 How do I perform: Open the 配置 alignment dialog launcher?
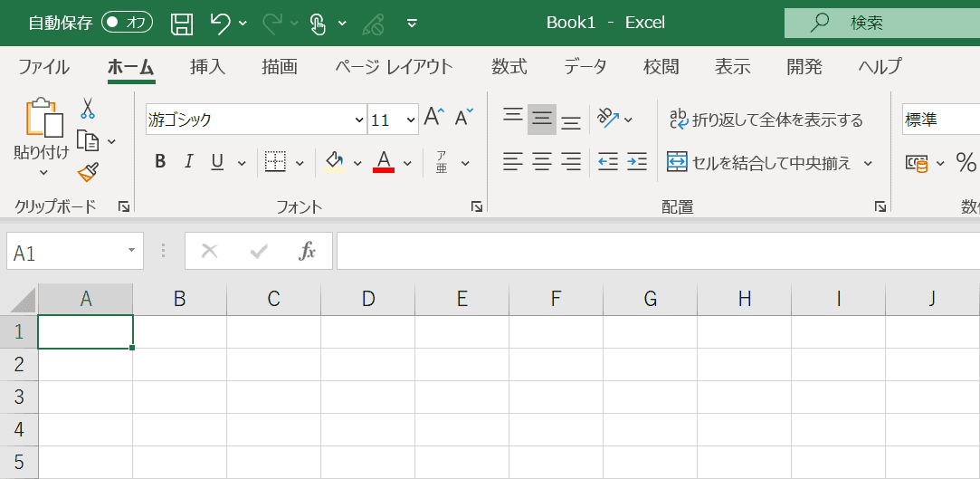880,206
